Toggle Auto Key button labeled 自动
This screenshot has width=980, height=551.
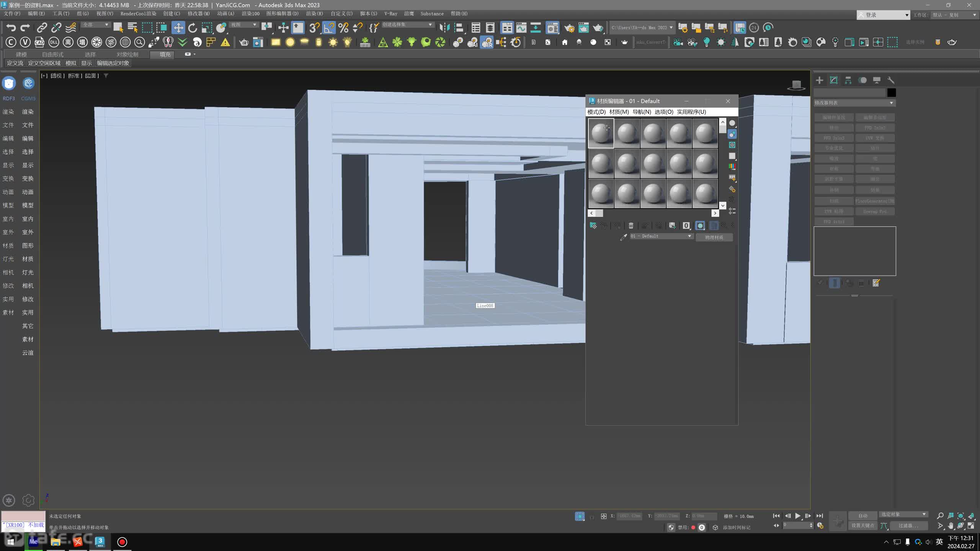[863, 515]
